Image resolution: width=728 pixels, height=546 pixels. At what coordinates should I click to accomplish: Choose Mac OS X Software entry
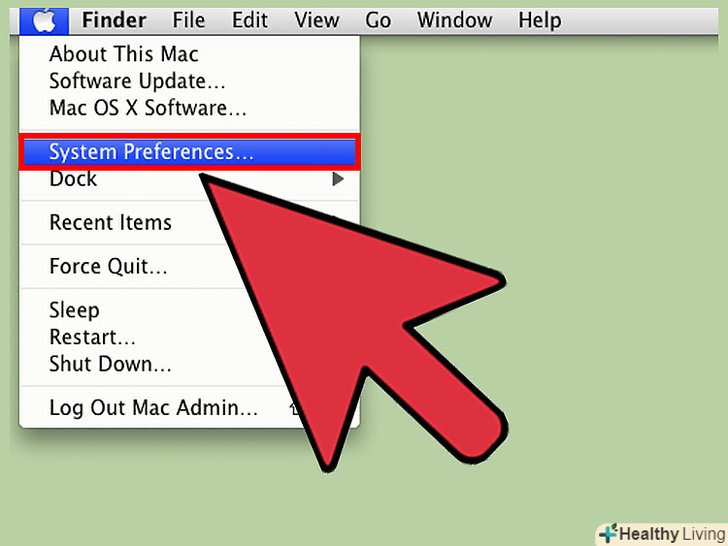point(148,108)
